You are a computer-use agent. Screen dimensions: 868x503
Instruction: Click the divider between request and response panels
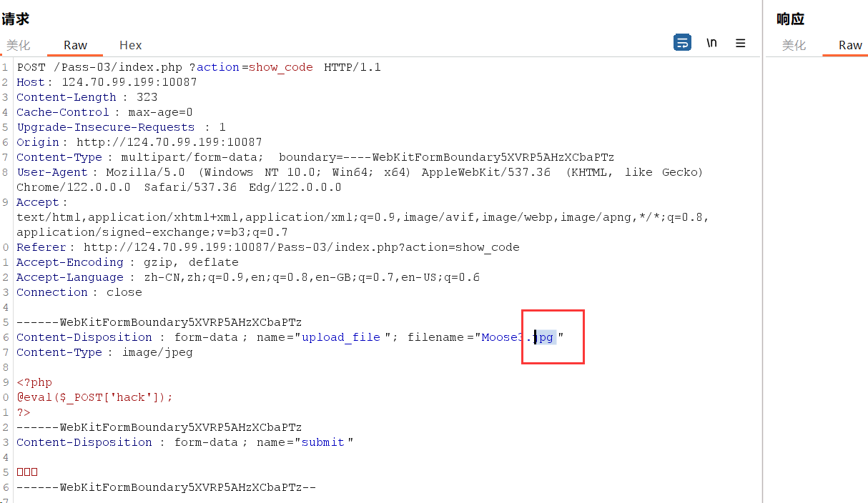[x=763, y=250]
